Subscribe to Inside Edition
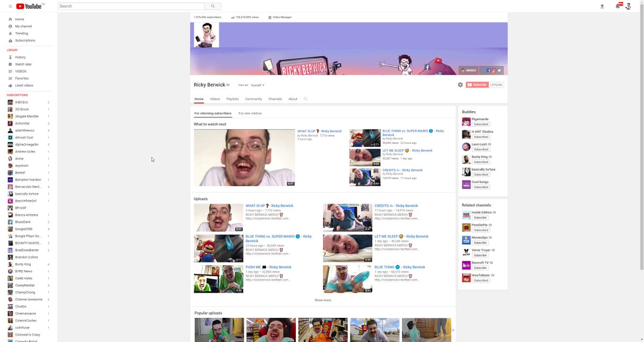Screen dimensions: 644x342 coord(480,217)
